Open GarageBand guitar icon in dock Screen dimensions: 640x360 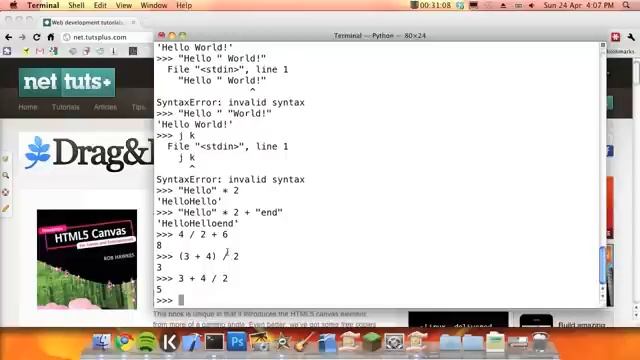click(304, 342)
